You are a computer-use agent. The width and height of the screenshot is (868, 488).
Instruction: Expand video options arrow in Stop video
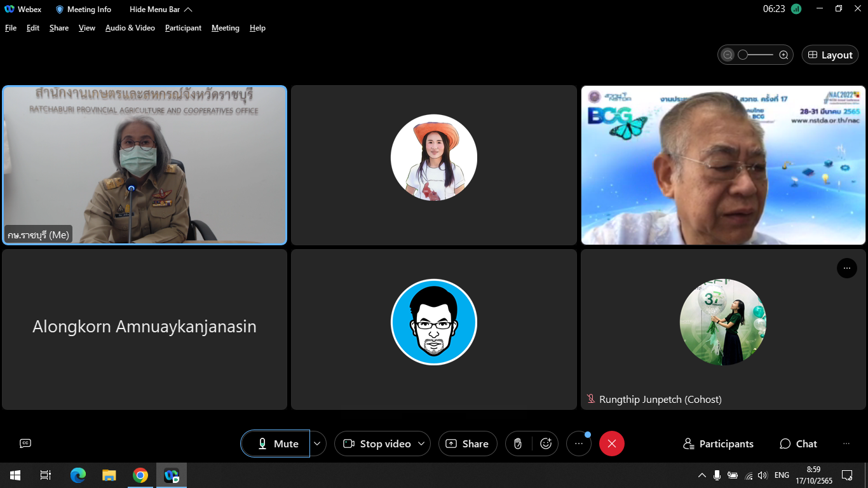click(421, 444)
